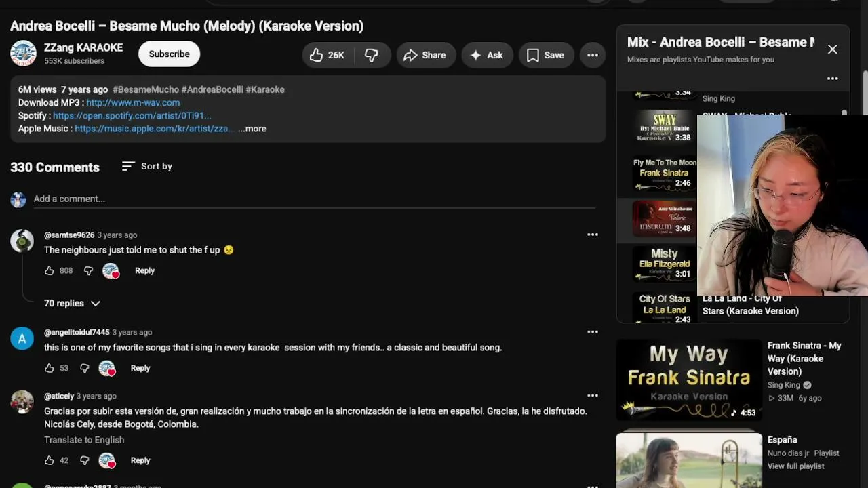
Task: Open ZZang KARAOKE channel name link
Action: pyautogui.click(x=83, y=47)
